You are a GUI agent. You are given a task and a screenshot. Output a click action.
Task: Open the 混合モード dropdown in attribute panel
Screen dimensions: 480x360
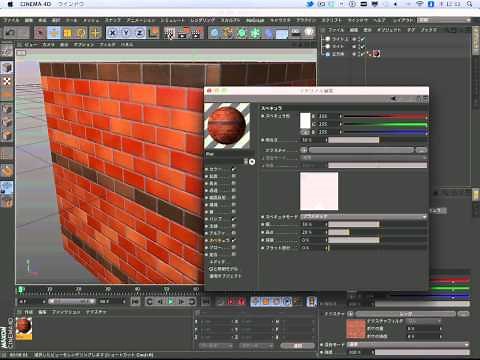tap(407, 344)
